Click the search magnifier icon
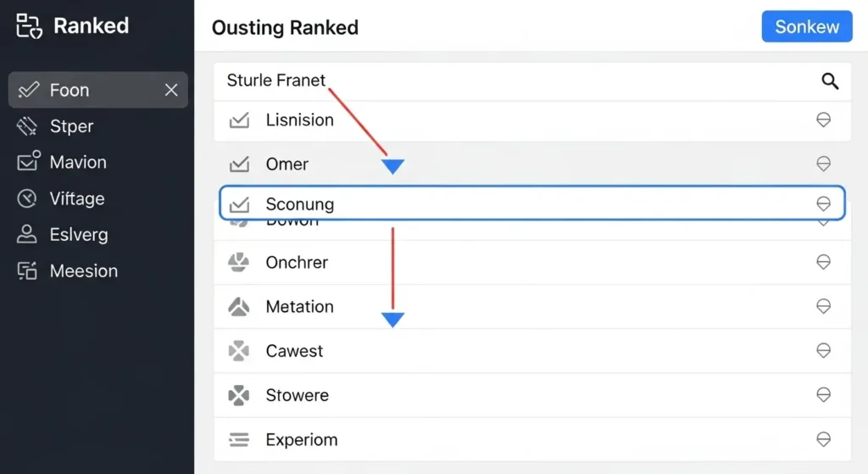The height and width of the screenshot is (474, 868). click(830, 81)
